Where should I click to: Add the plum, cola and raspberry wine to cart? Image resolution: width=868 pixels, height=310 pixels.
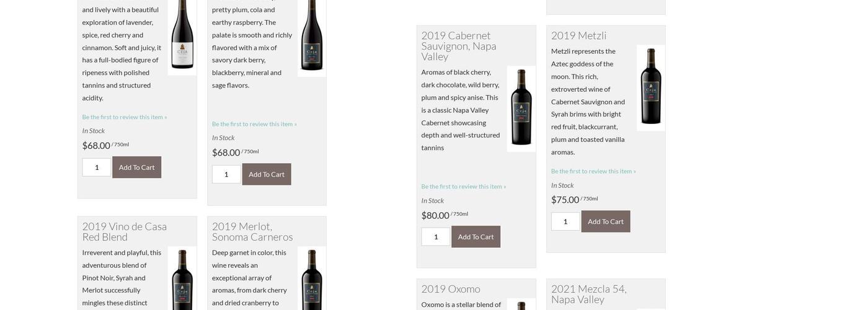[x=266, y=174]
